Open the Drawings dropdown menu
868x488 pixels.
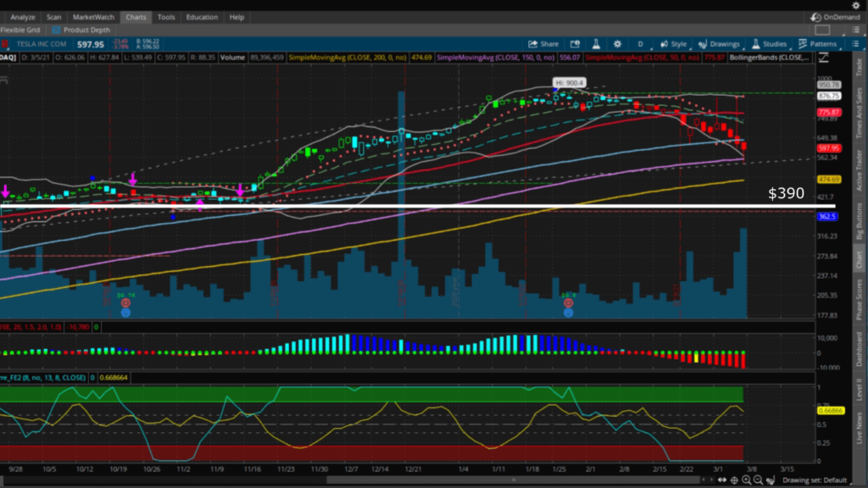click(x=719, y=44)
